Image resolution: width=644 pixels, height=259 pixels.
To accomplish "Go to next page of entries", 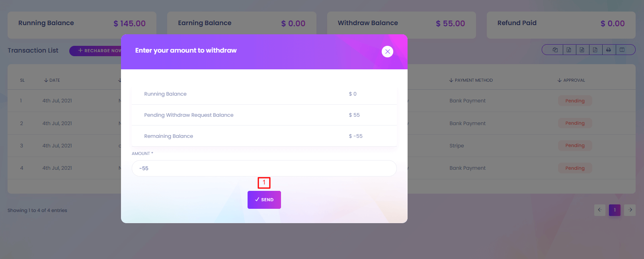I will (630, 210).
